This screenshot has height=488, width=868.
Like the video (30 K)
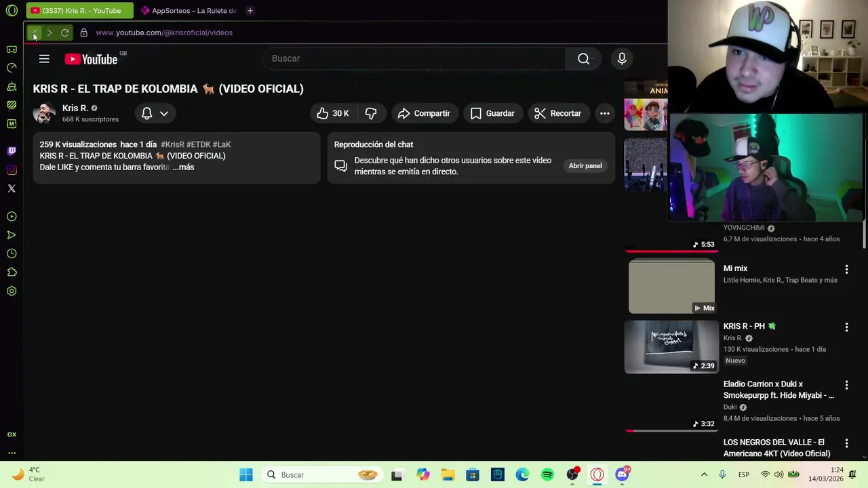pos(332,113)
